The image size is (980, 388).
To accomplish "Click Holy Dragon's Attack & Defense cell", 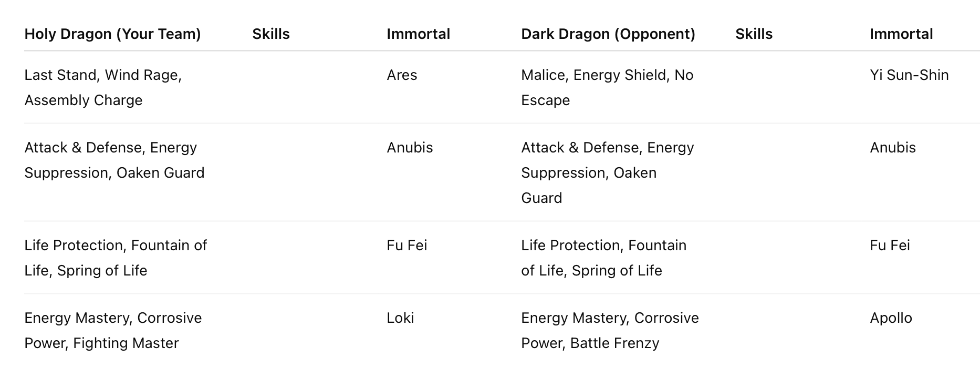I will [x=114, y=160].
